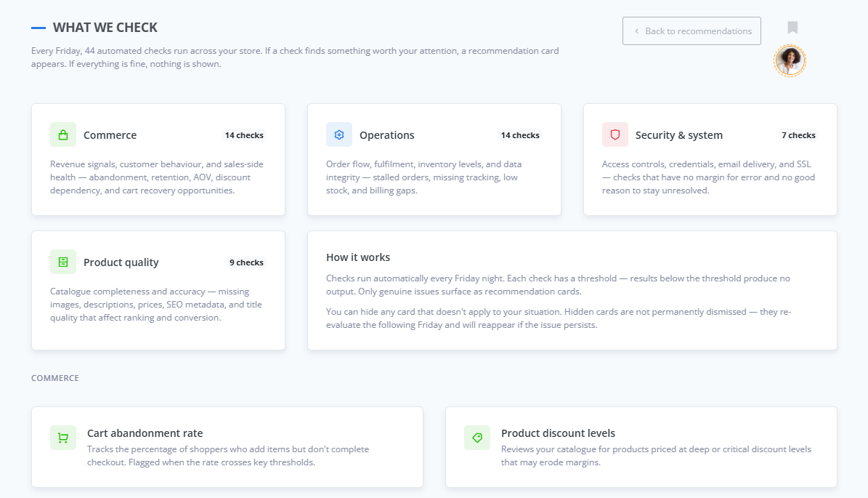Click the Operations 14 checks badge
The width and height of the screenshot is (868, 498).
[520, 135]
